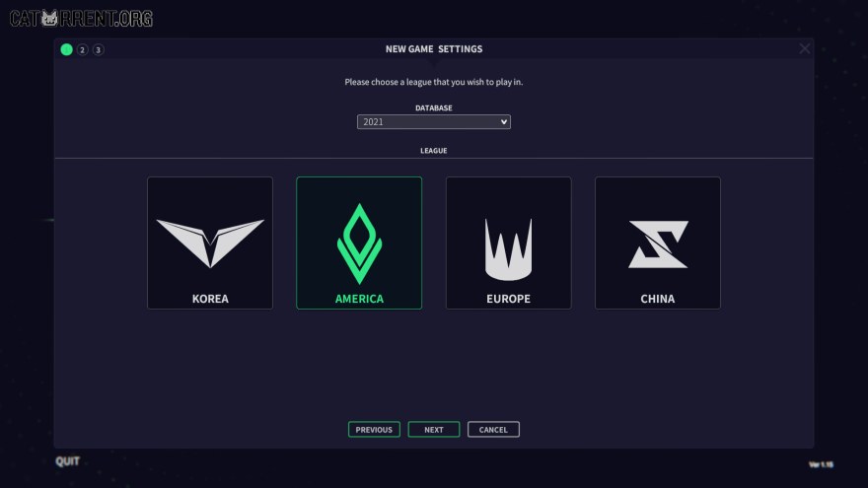The height and width of the screenshot is (488, 868).
Task: Choose the Europe crown logo
Action: click(508, 249)
